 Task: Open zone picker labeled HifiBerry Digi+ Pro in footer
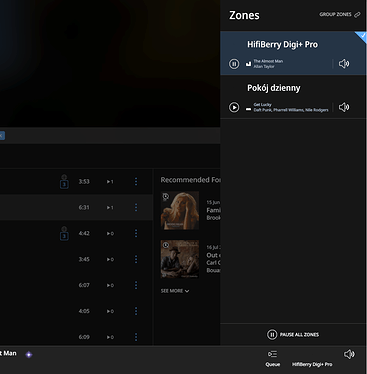point(312,364)
